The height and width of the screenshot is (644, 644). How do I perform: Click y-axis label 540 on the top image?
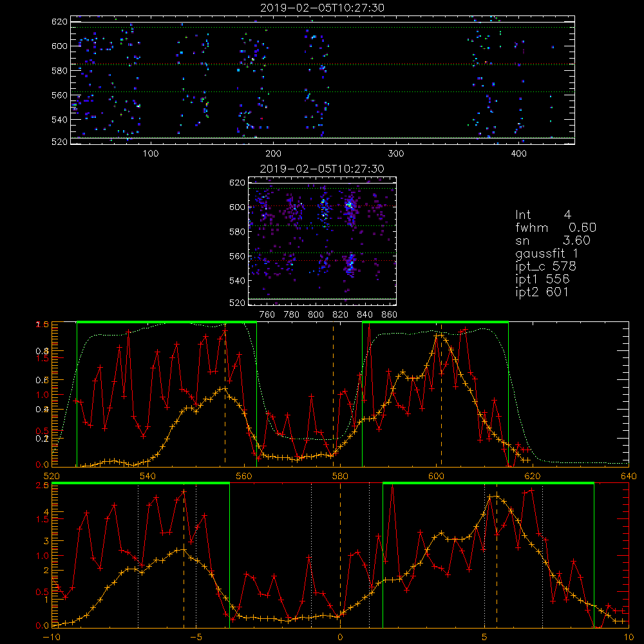pyautogui.click(x=59, y=120)
